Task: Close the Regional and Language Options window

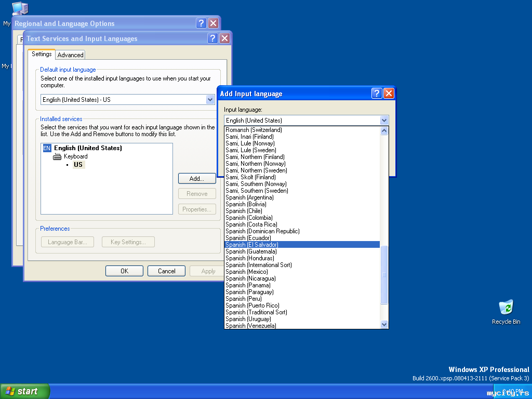Action: 213,23
